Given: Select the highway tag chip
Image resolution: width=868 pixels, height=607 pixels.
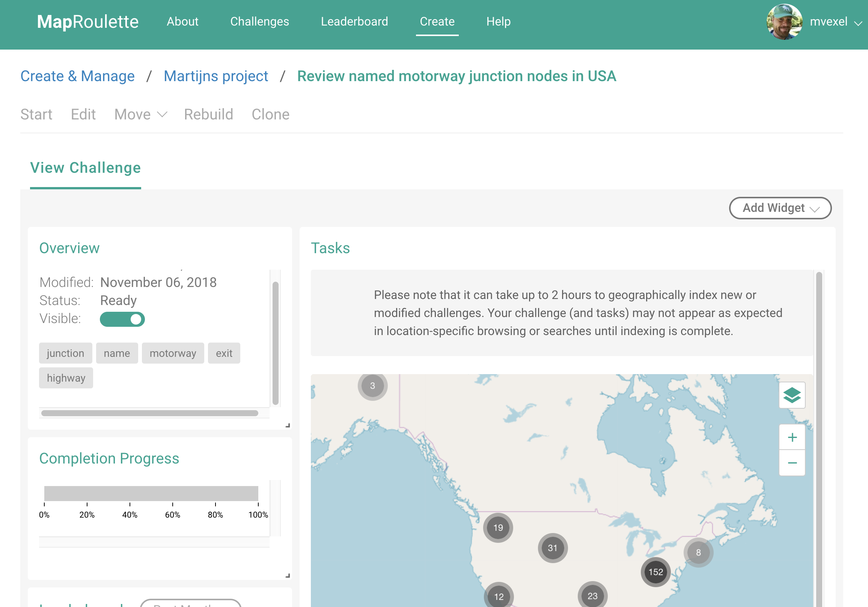Looking at the screenshot, I should 66,377.
